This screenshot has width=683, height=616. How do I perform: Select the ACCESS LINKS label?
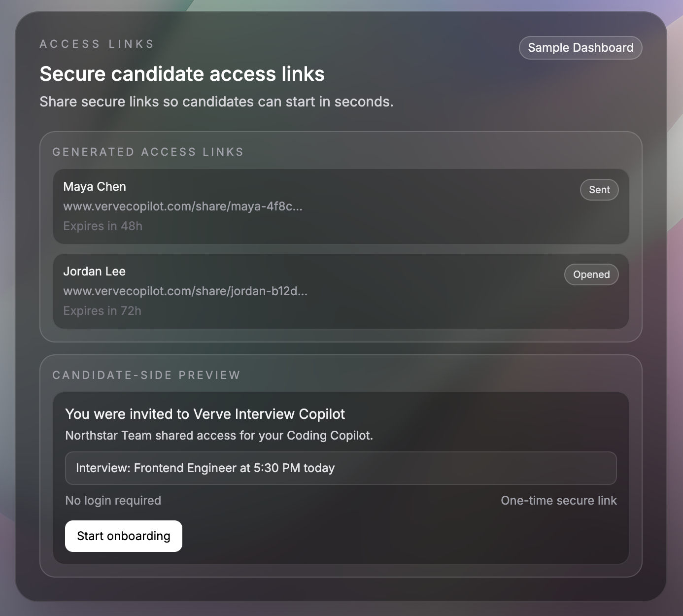[x=97, y=43]
